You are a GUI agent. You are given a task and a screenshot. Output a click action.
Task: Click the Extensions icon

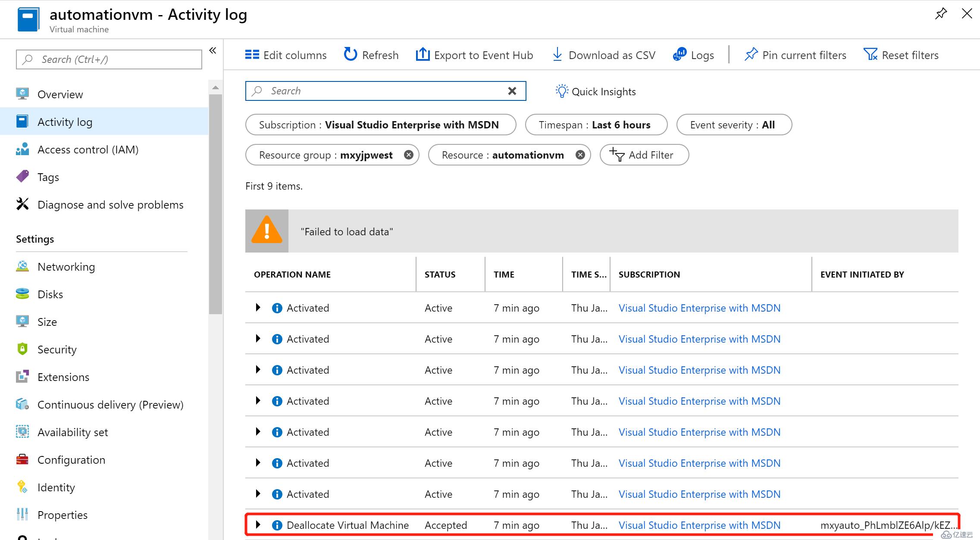pos(22,377)
